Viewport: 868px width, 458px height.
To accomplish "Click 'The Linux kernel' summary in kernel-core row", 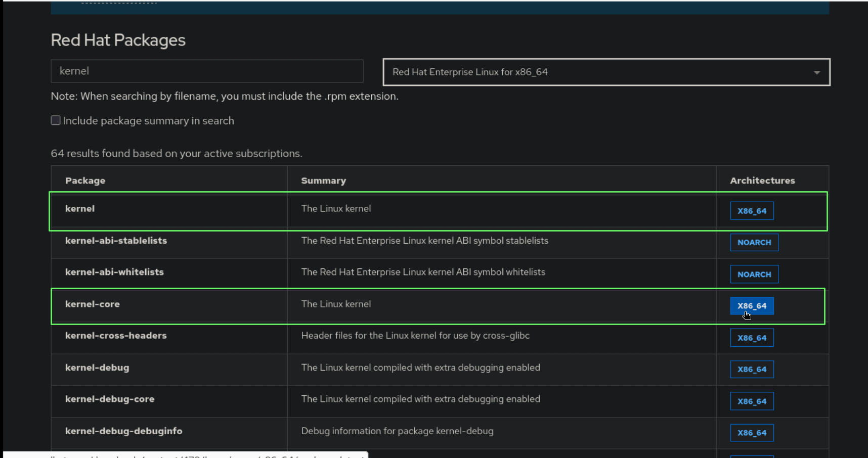I will pyautogui.click(x=336, y=304).
